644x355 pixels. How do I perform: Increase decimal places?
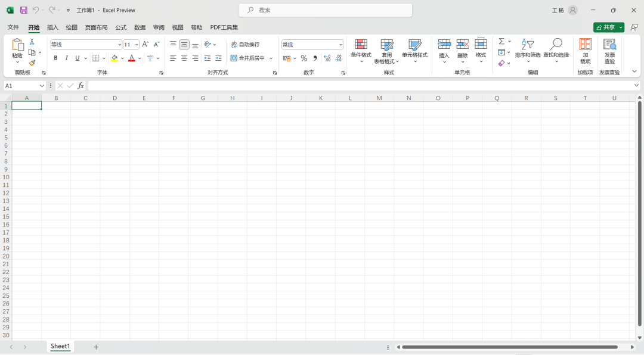[x=327, y=58]
